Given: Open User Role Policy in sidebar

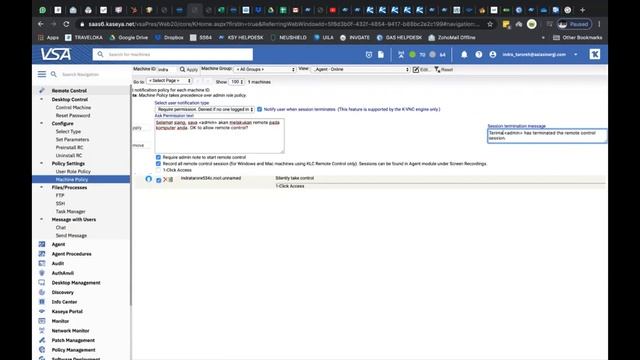Looking at the screenshot, I should (73, 171).
